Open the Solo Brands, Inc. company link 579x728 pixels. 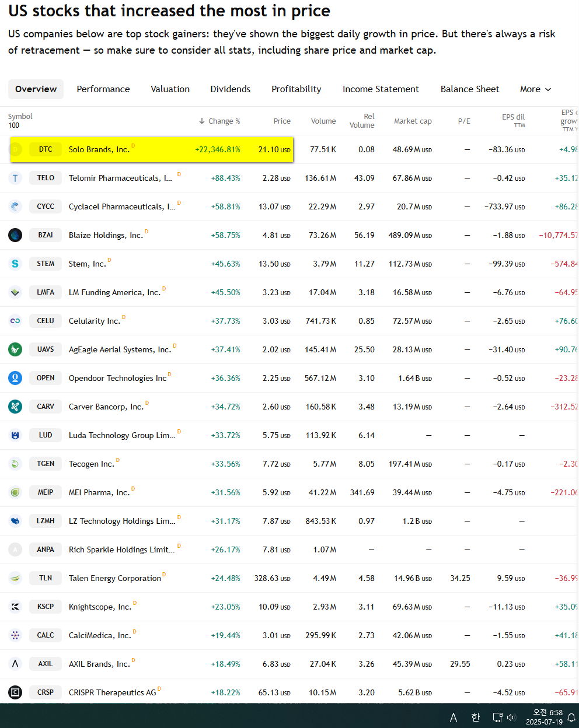click(99, 149)
